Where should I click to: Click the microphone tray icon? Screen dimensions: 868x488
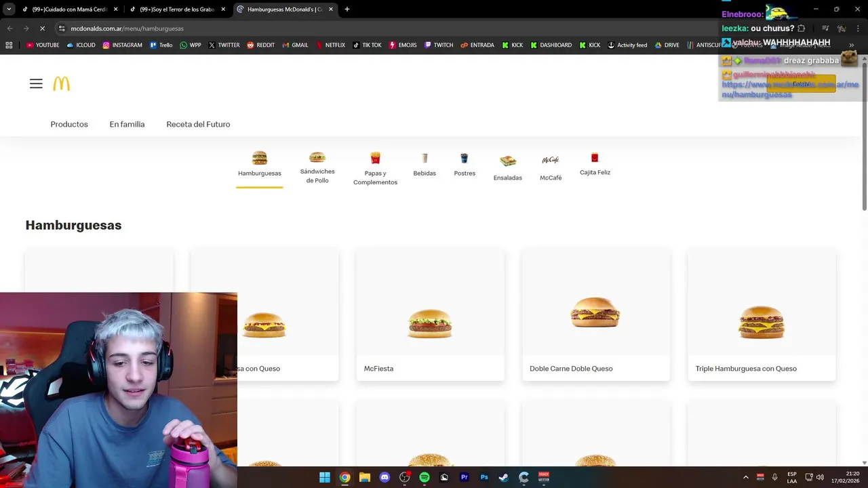775,477
